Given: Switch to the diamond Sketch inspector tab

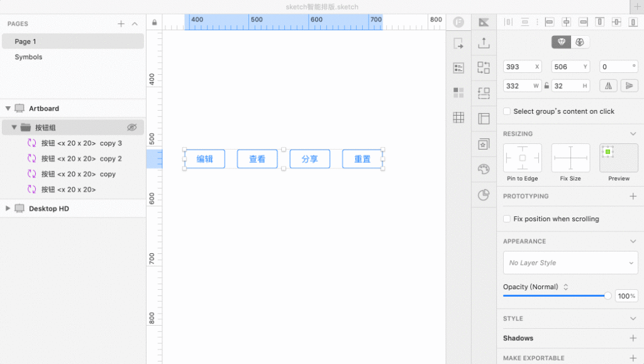Looking at the screenshot, I should [x=561, y=42].
